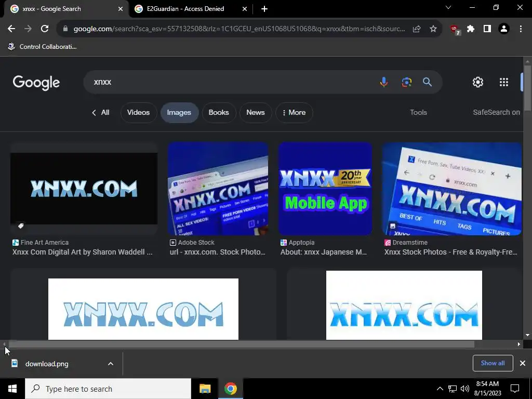The height and width of the screenshot is (399, 532).
Task: Bookmark this tab with the star icon
Action: [x=433, y=29]
